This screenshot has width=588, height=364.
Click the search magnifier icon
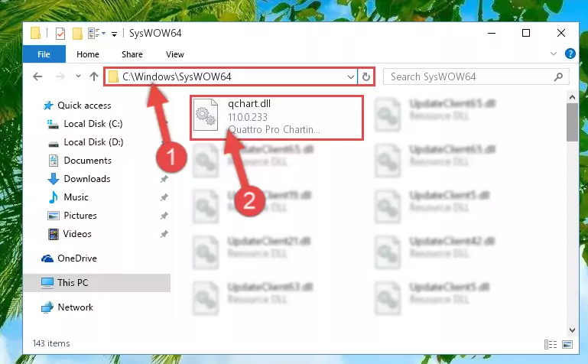click(x=558, y=76)
